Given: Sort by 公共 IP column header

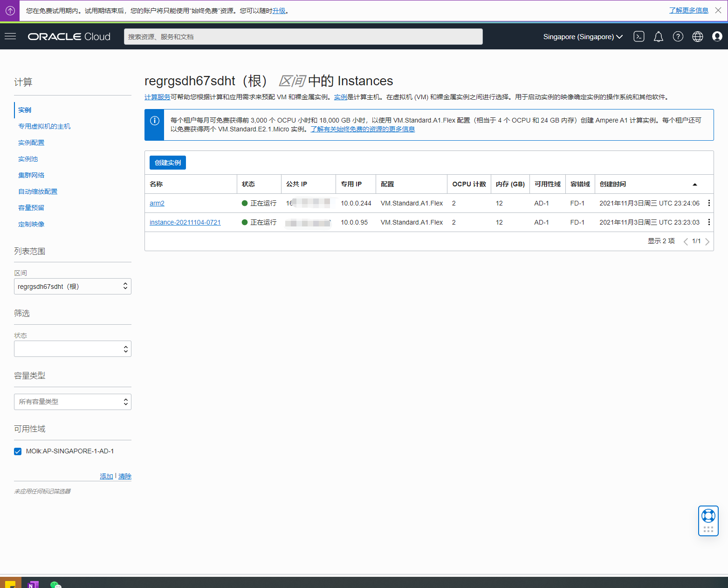Looking at the screenshot, I should (296, 184).
